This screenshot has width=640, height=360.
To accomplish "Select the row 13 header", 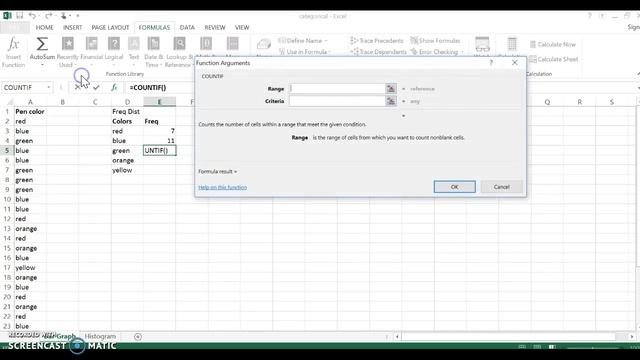I will click(x=7, y=229).
